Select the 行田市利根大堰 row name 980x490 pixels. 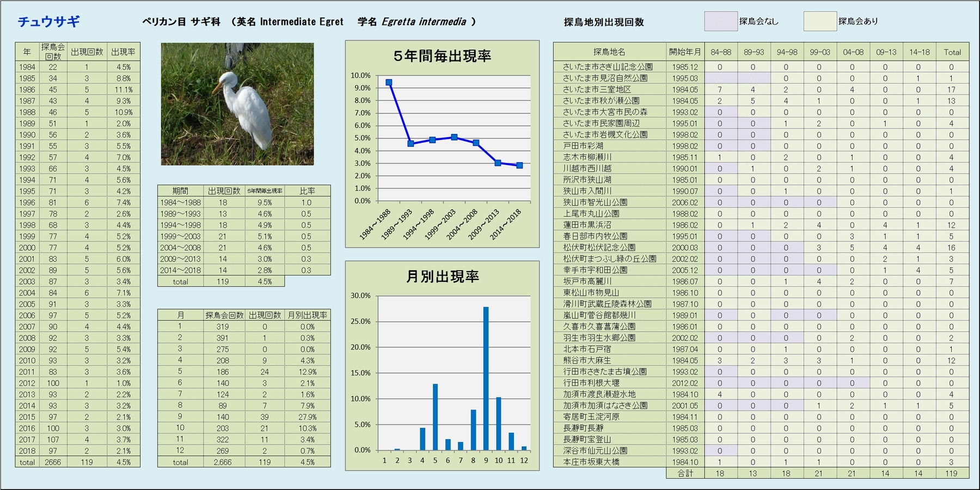tap(591, 383)
